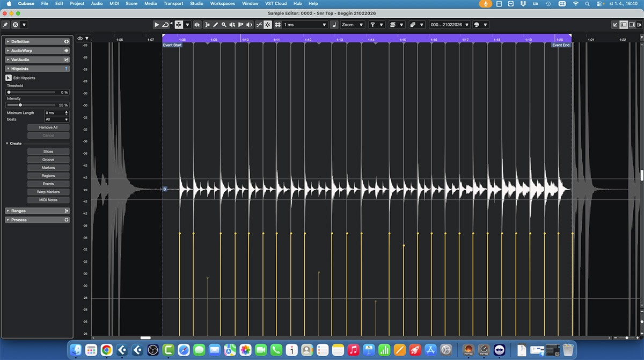Select the Range Selection tool
The image size is (644, 360).
pyautogui.click(x=207, y=25)
